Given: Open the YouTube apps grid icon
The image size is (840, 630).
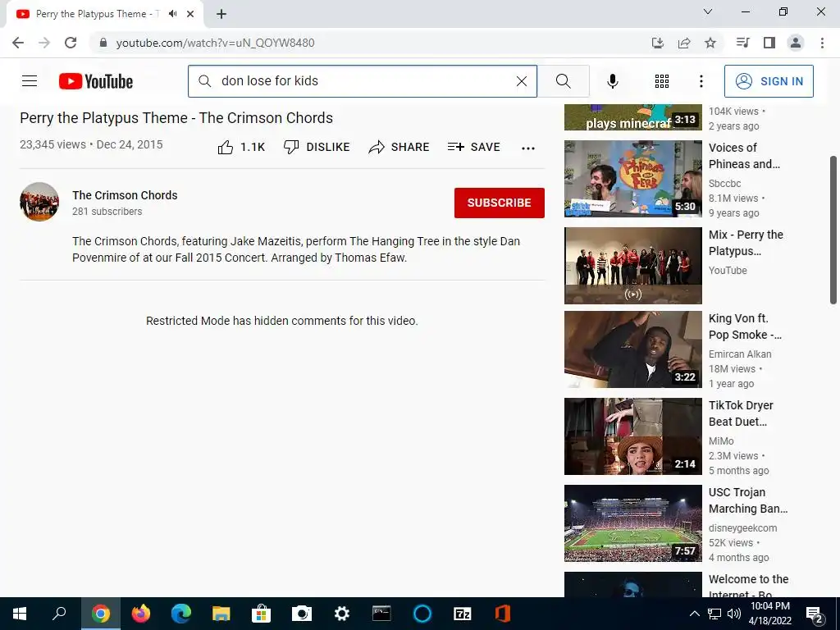Looking at the screenshot, I should point(662,81).
